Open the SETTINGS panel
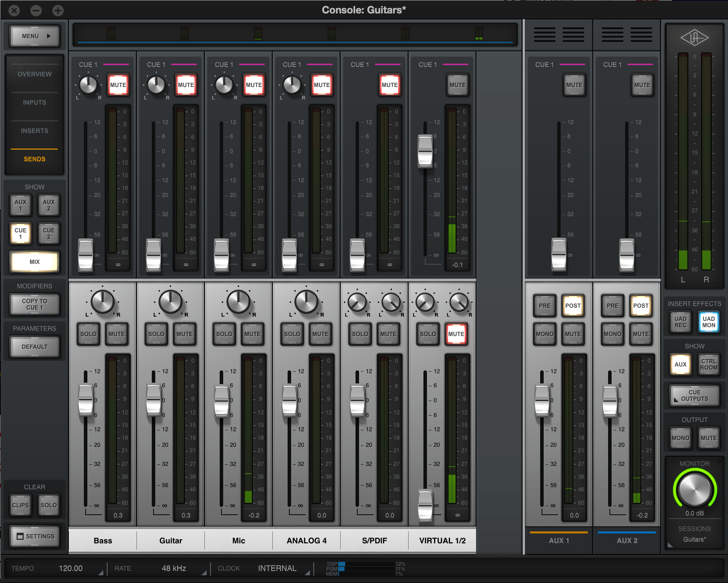 coord(34,536)
